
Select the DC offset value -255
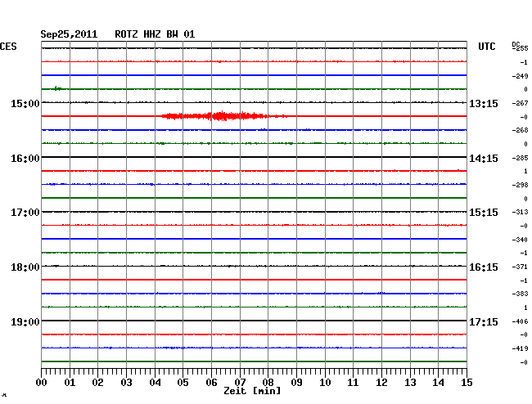[520, 48]
